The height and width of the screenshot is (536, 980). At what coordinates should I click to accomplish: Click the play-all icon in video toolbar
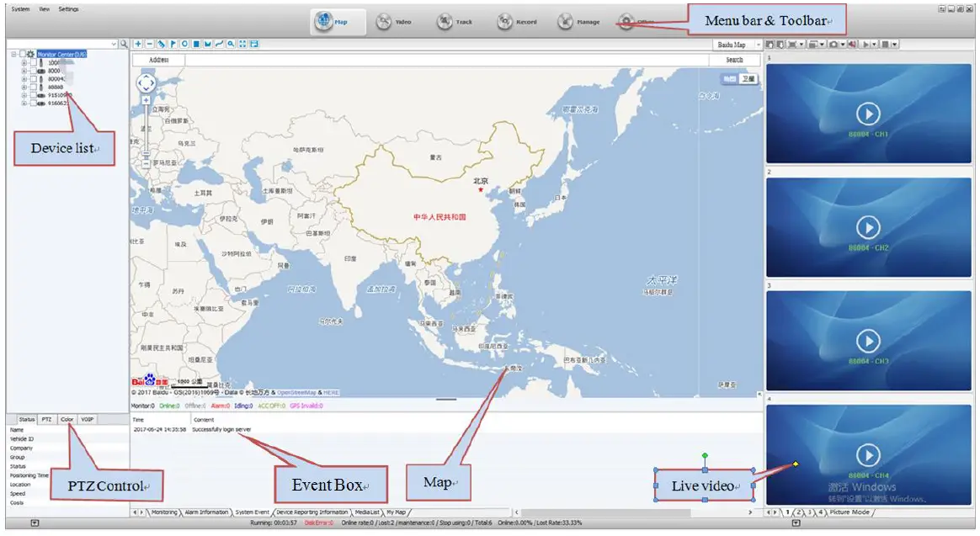pyautogui.click(x=866, y=45)
